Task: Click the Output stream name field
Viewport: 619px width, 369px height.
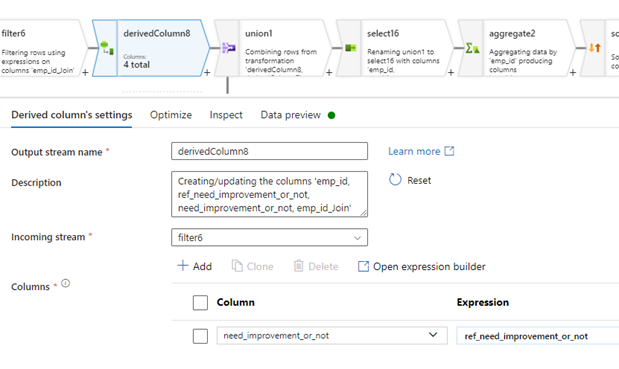Action: coord(269,151)
